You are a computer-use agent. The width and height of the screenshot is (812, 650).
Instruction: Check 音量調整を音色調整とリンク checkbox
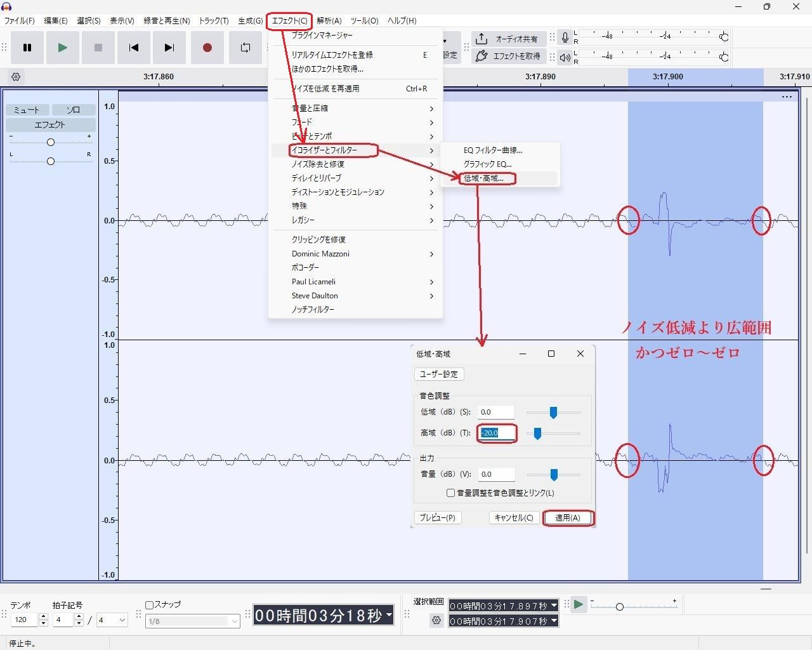[x=451, y=493]
